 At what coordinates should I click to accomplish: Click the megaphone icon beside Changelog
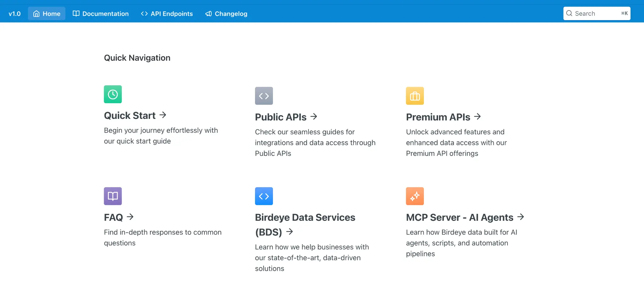(x=208, y=14)
